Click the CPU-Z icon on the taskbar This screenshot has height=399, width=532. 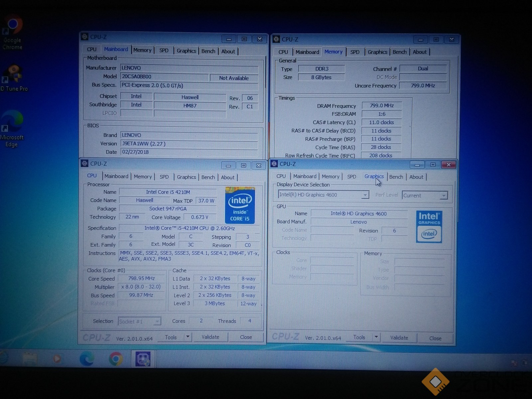point(143,359)
